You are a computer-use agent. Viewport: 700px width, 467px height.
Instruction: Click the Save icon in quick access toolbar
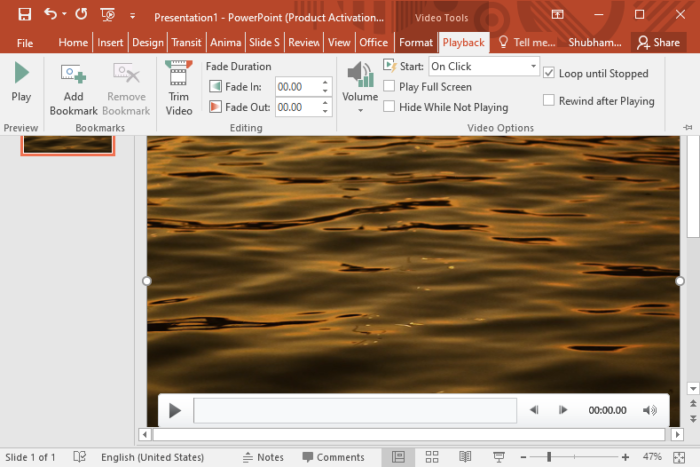(x=25, y=14)
